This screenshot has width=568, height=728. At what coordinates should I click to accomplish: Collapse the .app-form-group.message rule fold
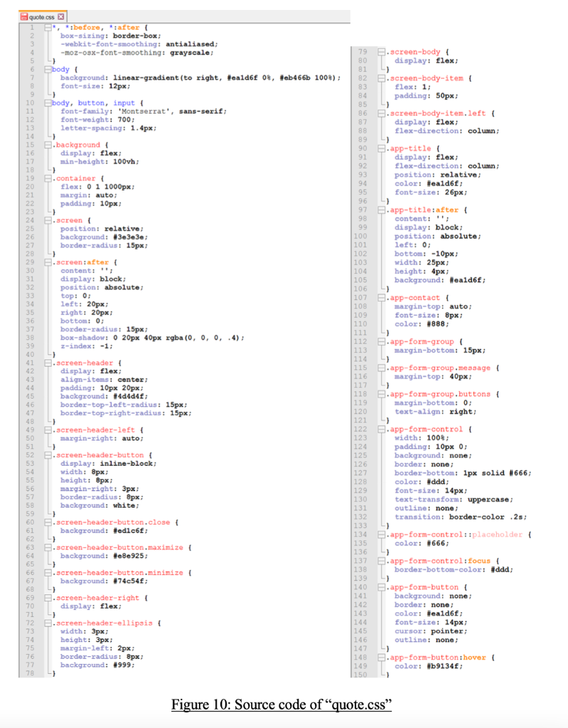click(x=381, y=368)
